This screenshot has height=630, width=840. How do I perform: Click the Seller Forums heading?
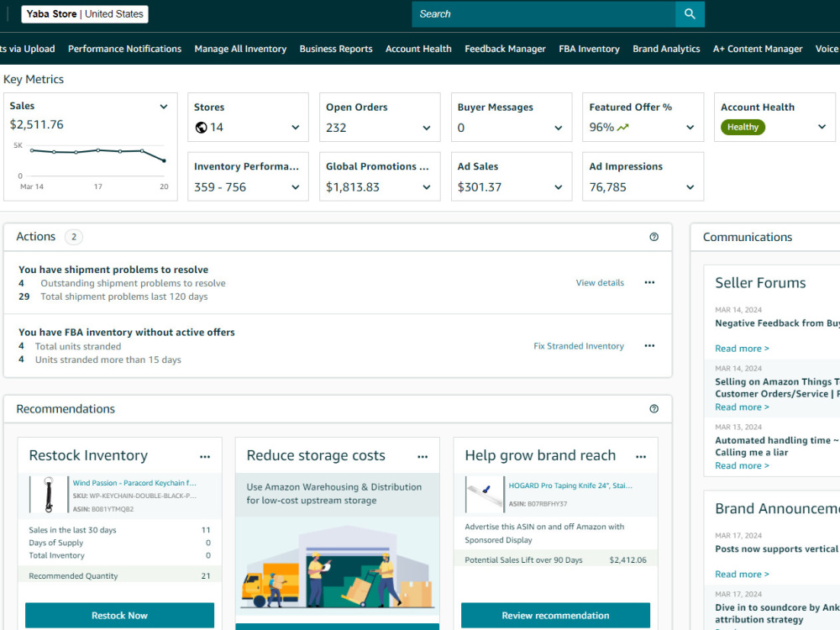tap(760, 283)
